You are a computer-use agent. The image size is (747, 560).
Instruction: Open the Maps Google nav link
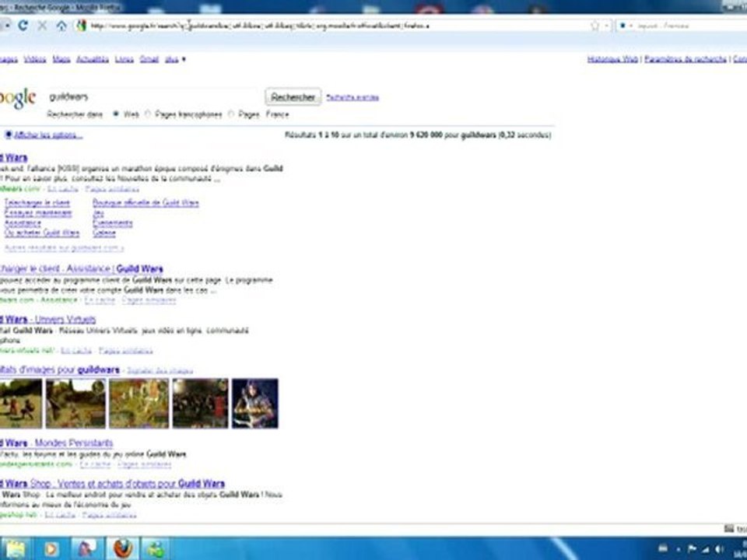[x=61, y=59]
